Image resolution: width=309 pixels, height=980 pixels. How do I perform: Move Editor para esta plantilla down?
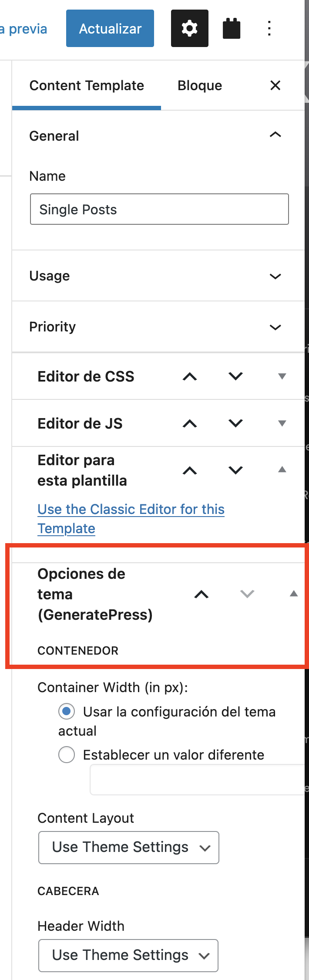coord(235,470)
